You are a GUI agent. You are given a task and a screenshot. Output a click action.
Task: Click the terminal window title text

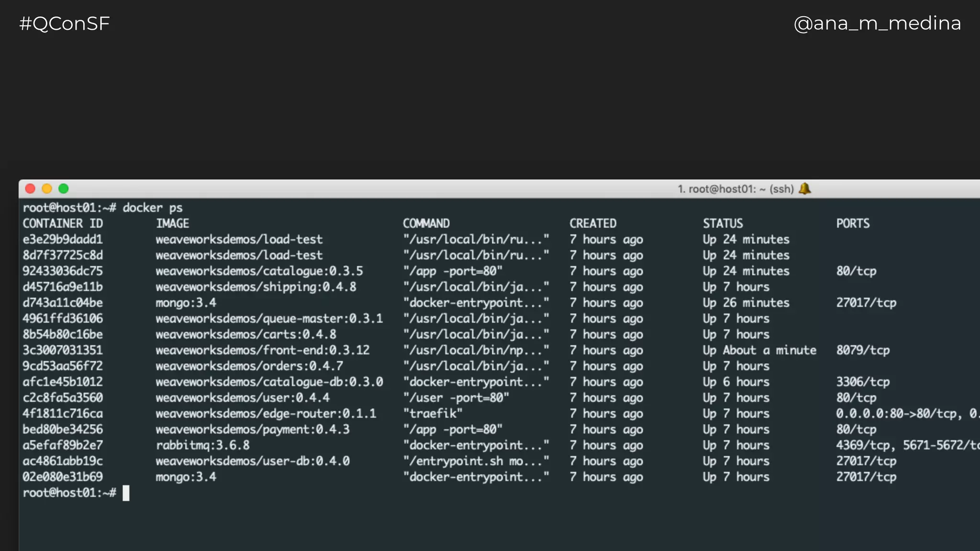click(x=735, y=189)
